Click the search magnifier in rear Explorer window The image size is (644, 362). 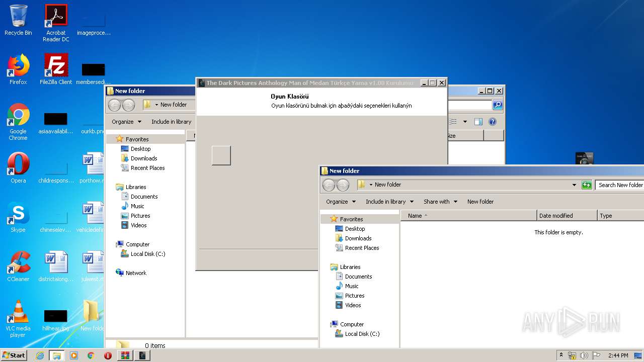498,105
